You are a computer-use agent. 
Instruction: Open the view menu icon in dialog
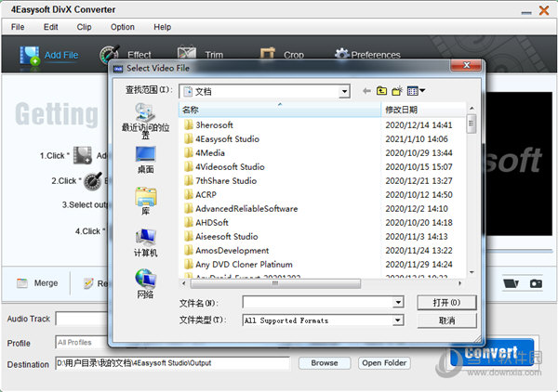416,91
